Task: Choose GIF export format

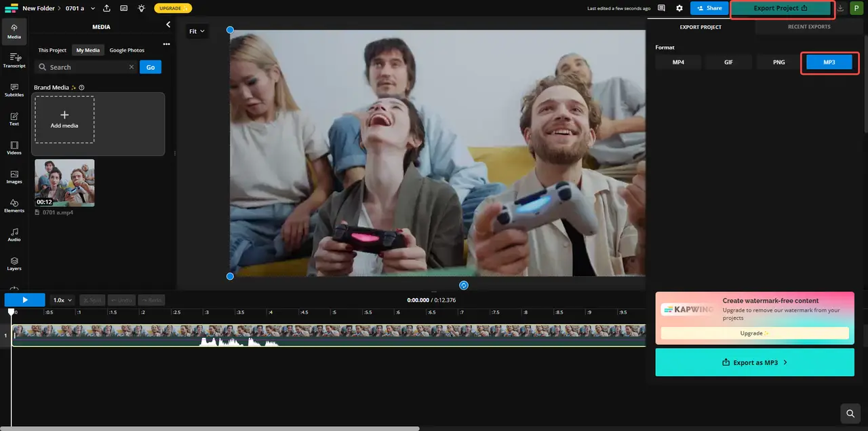Action: pyautogui.click(x=728, y=62)
